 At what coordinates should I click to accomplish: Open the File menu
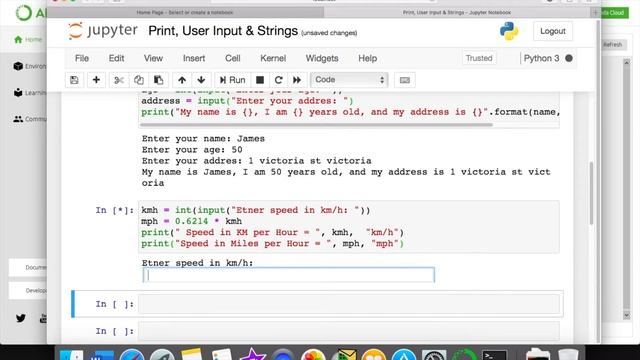pyautogui.click(x=82, y=58)
